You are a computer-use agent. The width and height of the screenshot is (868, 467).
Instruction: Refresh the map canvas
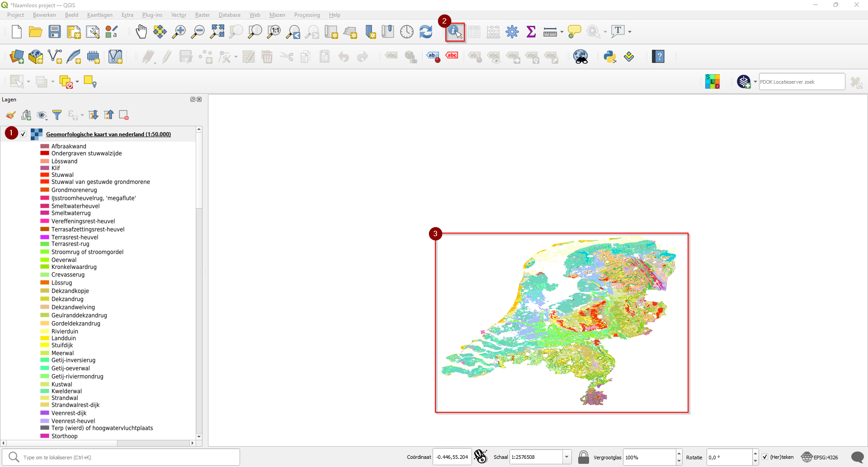426,32
